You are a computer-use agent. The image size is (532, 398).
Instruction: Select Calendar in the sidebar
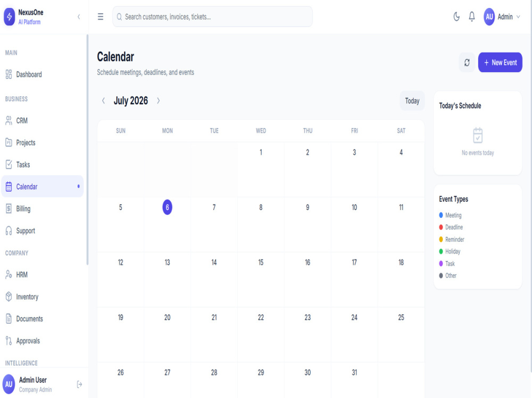pos(43,187)
